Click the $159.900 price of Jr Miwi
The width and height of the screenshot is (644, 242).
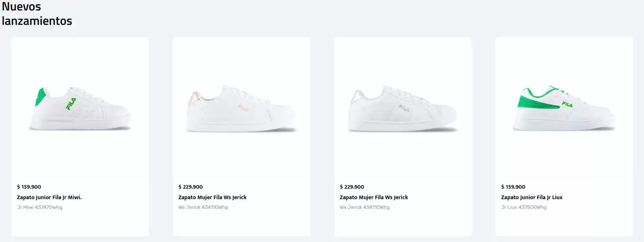[x=29, y=187]
